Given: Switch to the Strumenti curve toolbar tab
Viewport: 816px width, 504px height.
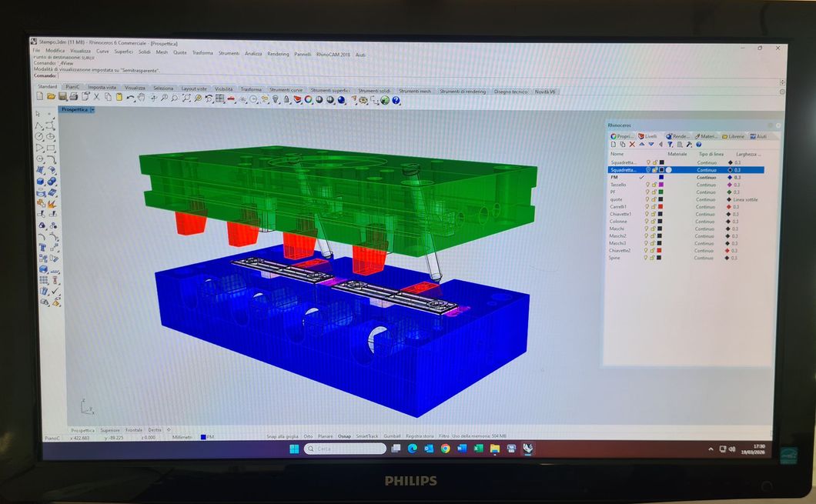Looking at the screenshot, I should (x=286, y=90).
